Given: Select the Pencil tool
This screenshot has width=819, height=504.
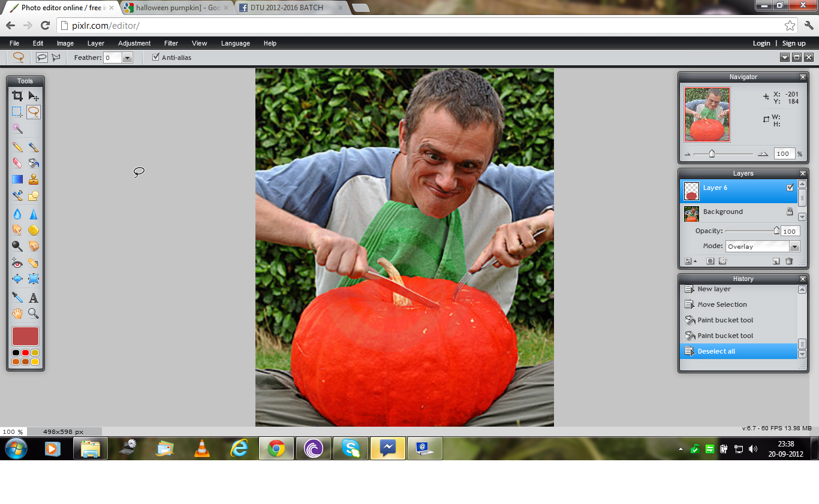Looking at the screenshot, I should pyautogui.click(x=17, y=147).
